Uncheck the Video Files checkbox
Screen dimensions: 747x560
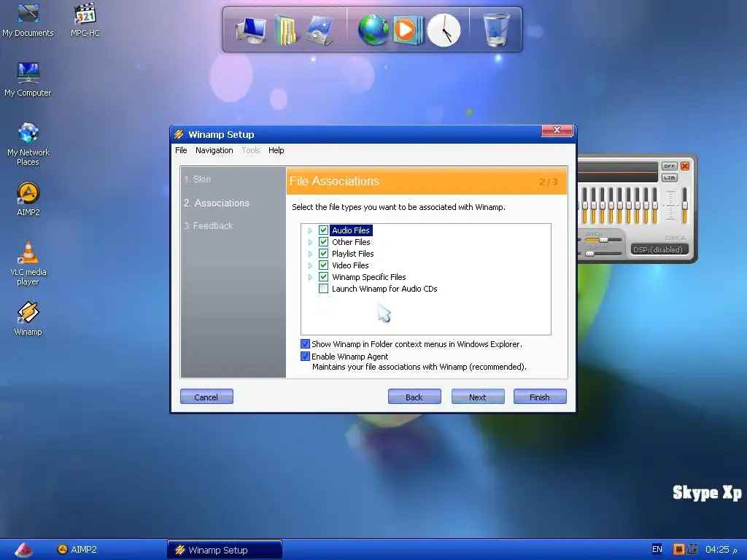(x=323, y=265)
